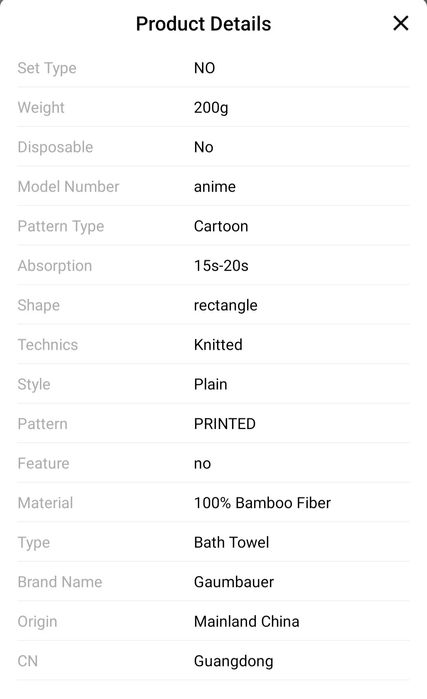The height and width of the screenshot is (699, 427).
Task: Tap the Disposable attribute label
Action: 55,147
